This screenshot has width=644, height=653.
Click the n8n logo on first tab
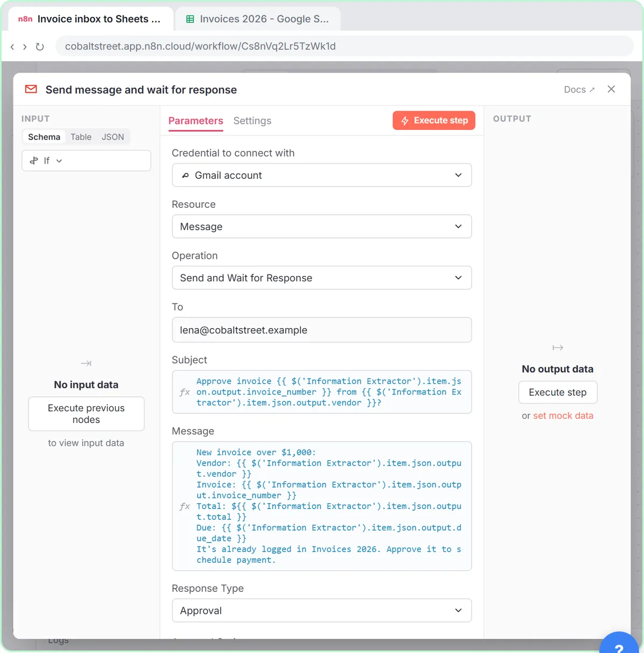tap(25, 19)
